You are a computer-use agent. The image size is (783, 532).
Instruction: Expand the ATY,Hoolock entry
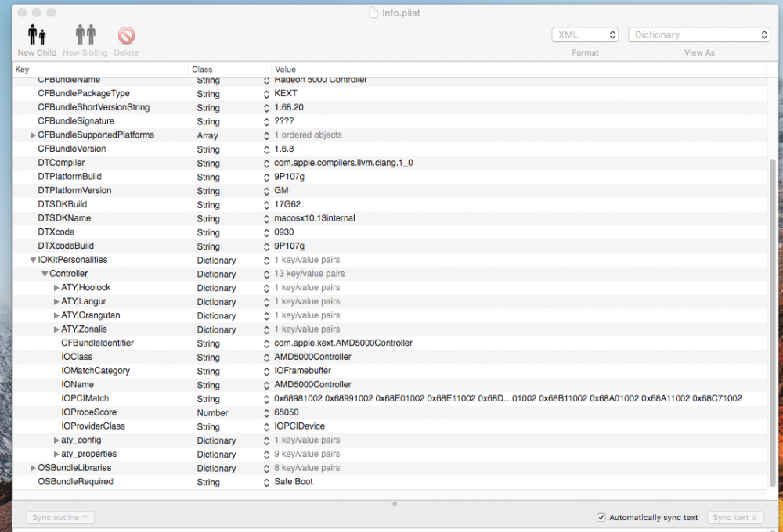tap(56, 287)
